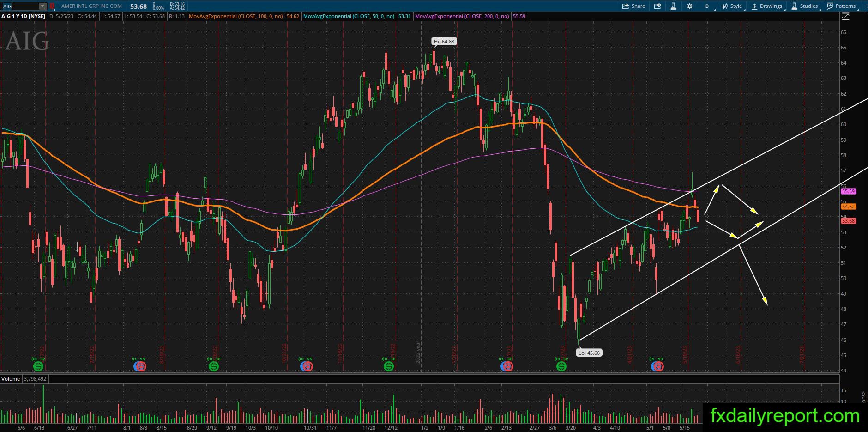The height and width of the screenshot is (432, 868).
Task: Click the 'Hi: 64.88' price bubble
Action: [x=444, y=42]
